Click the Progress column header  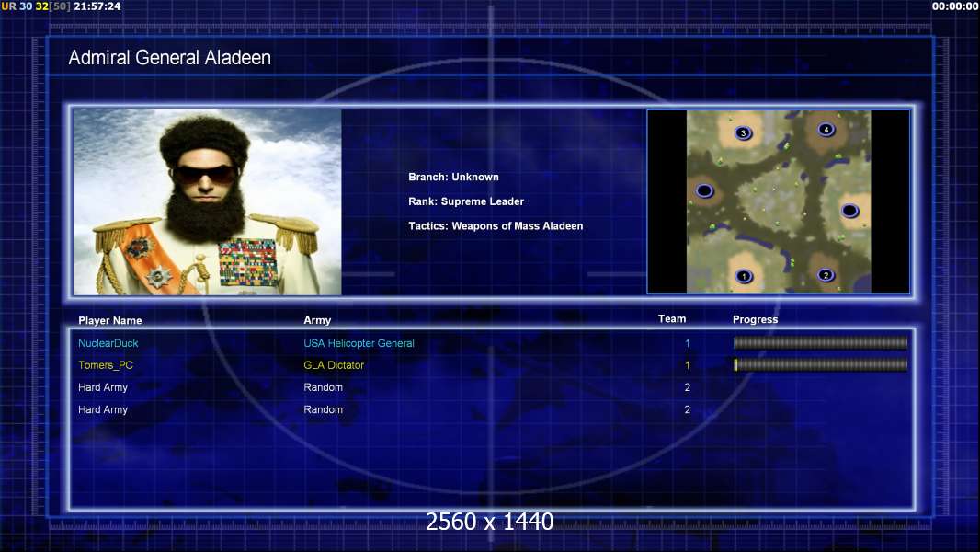tap(755, 319)
